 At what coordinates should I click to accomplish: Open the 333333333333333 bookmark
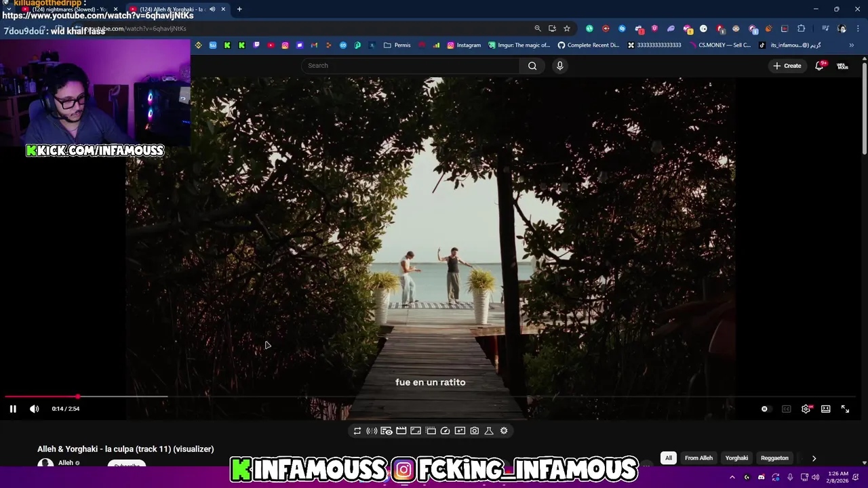click(x=654, y=45)
